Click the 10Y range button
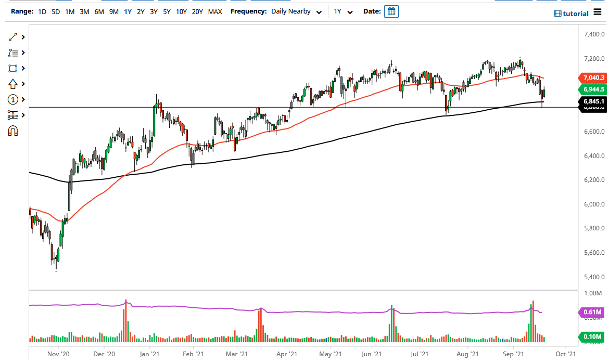 [x=181, y=11]
